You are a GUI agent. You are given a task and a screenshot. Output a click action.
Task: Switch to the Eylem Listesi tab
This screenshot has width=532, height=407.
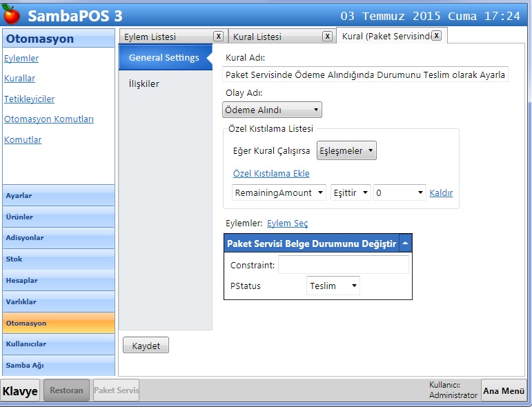(164, 37)
